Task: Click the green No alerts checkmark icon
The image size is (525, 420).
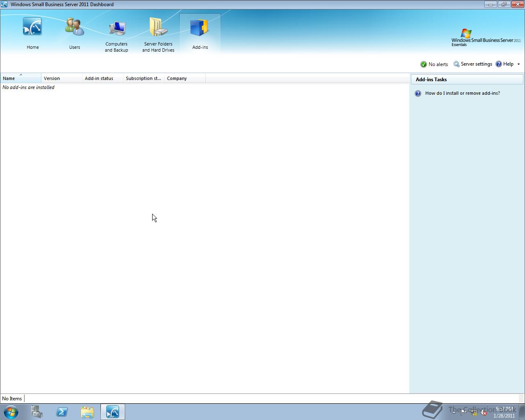Action: click(424, 64)
